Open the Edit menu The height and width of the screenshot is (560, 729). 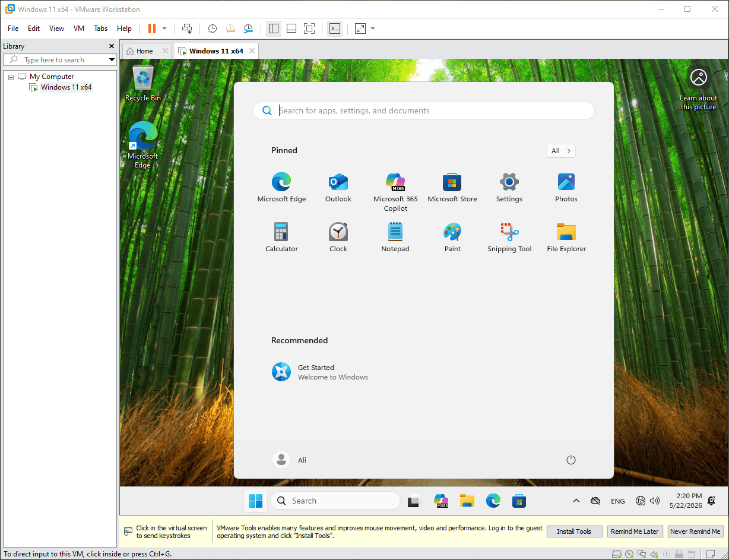[34, 29]
